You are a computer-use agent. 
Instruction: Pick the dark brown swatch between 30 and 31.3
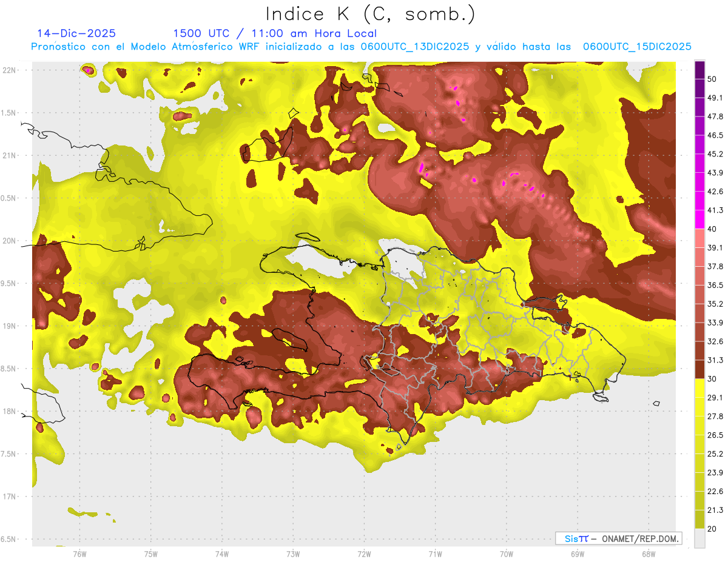tap(699, 369)
